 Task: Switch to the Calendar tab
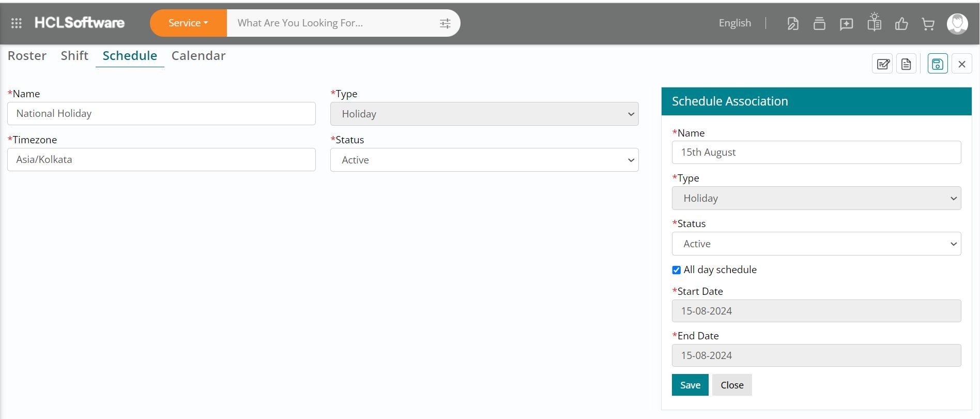pos(198,56)
